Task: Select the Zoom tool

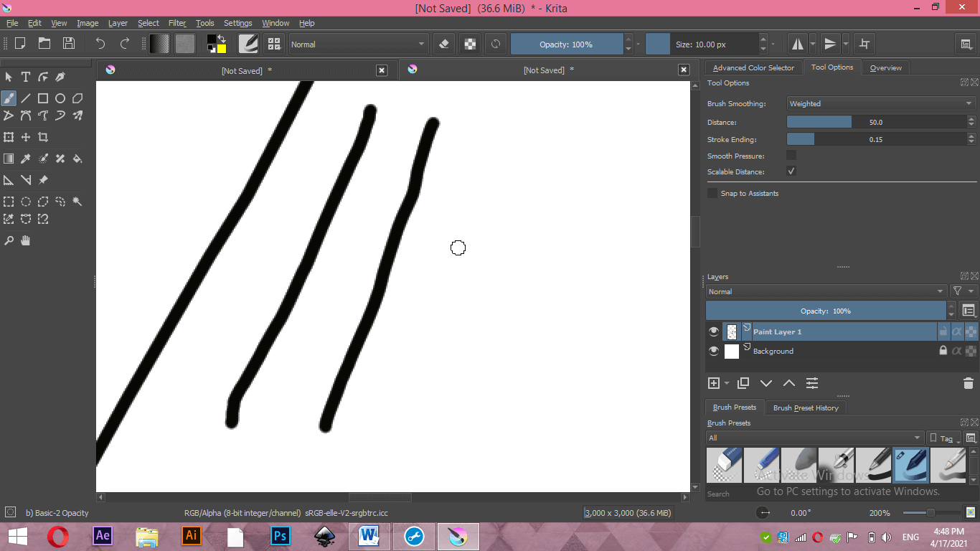Action: tap(9, 240)
